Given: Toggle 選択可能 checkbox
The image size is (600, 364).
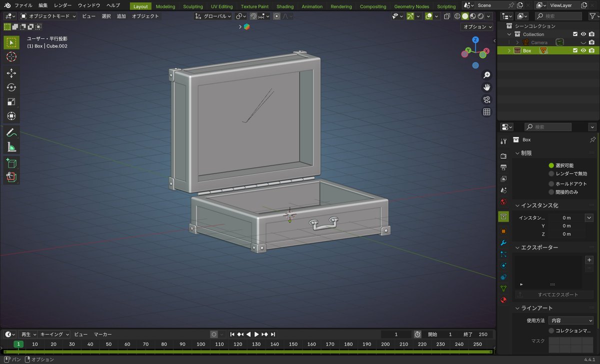Looking at the screenshot, I should click(x=551, y=165).
